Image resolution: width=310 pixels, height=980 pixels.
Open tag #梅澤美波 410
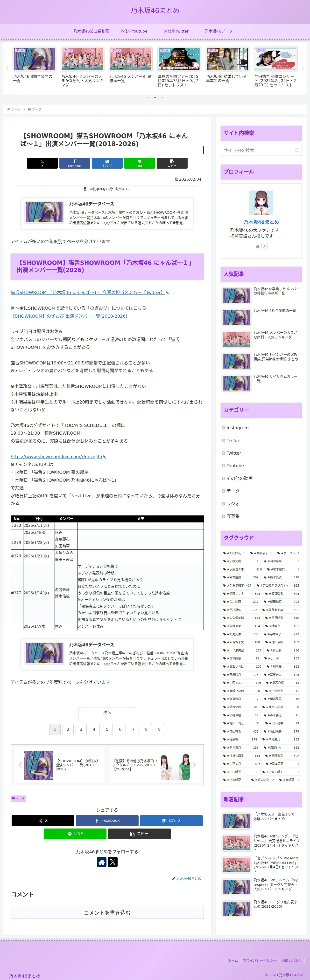pos(281,577)
